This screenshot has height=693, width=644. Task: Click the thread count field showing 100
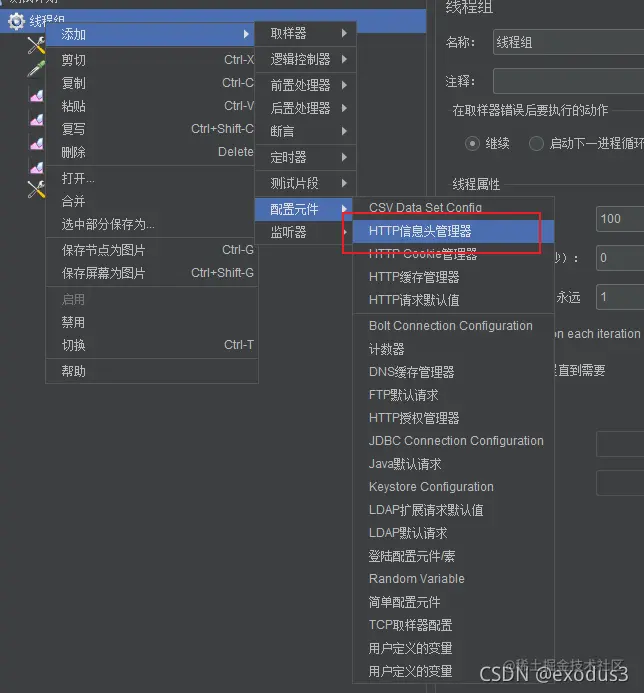[x=620, y=219]
